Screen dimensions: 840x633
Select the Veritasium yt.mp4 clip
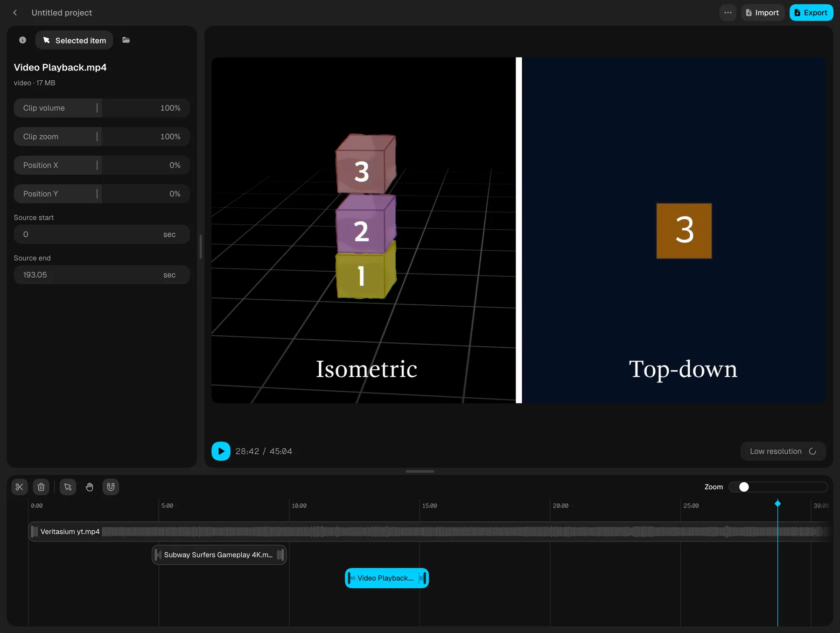point(428,532)
